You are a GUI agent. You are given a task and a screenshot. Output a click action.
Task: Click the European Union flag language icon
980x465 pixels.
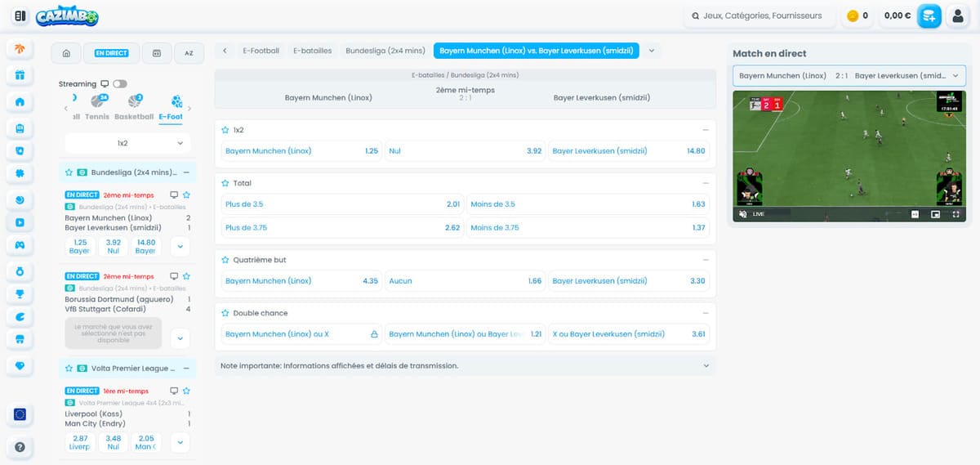coord(20,415)
